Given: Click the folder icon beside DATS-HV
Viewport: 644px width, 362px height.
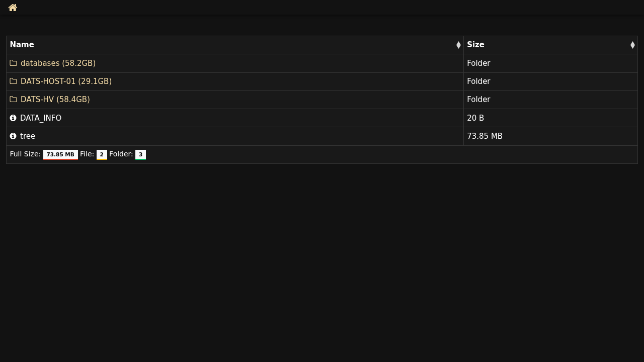Looking at the screenshot, I should pos(13,100).
